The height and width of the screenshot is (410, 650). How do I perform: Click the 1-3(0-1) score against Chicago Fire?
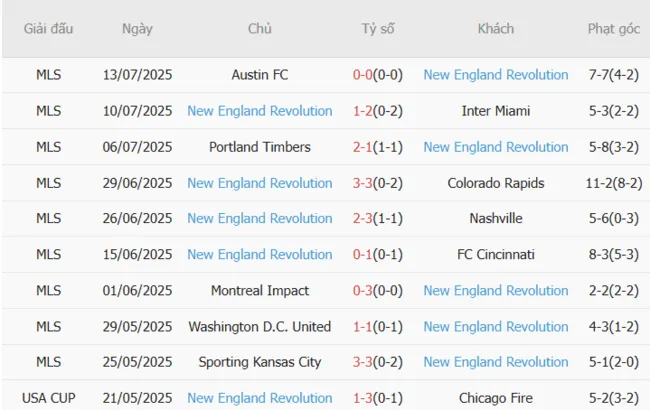[x=378, y=398]
